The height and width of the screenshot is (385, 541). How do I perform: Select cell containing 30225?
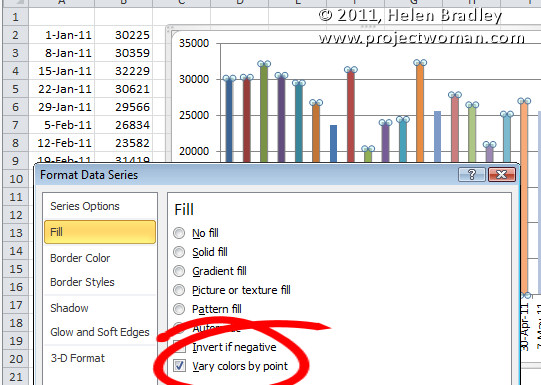click(124, 35)
